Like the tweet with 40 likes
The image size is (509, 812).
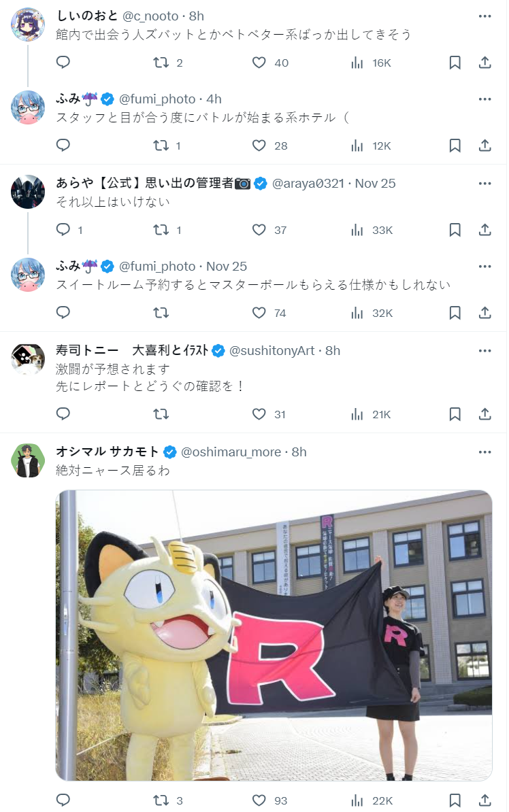pos(269,63)
